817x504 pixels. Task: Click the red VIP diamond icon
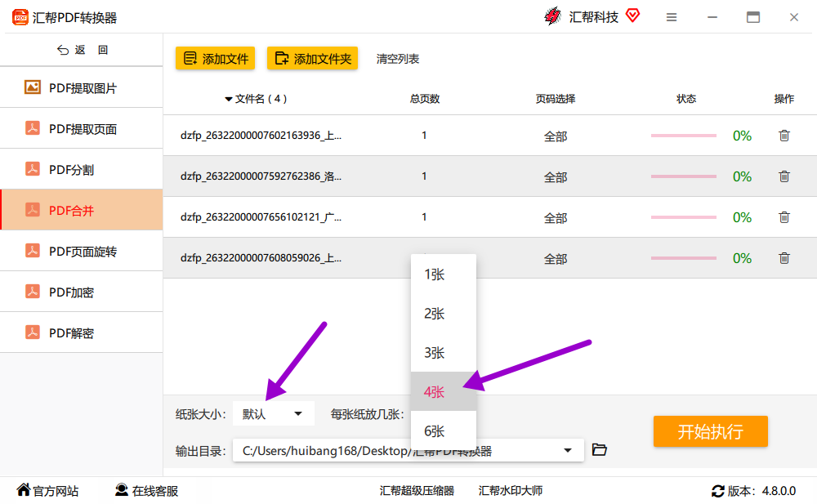pos(632,16)
